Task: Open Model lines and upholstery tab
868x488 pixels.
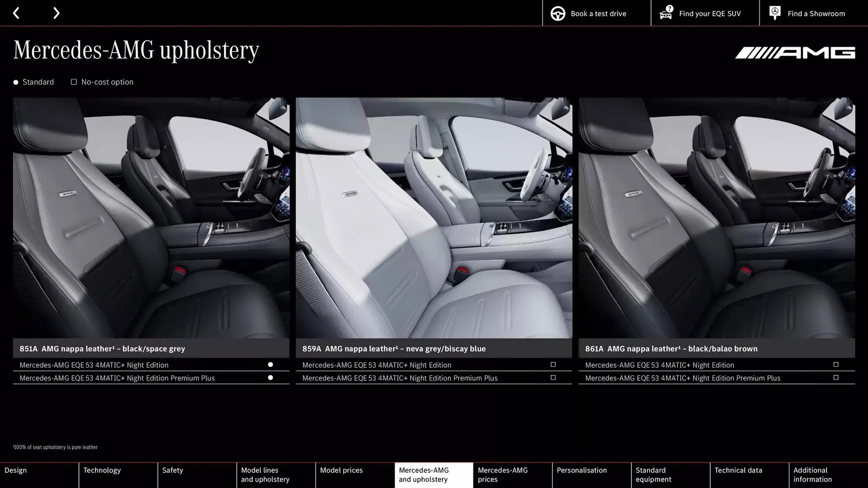Action: pos(276,475)
